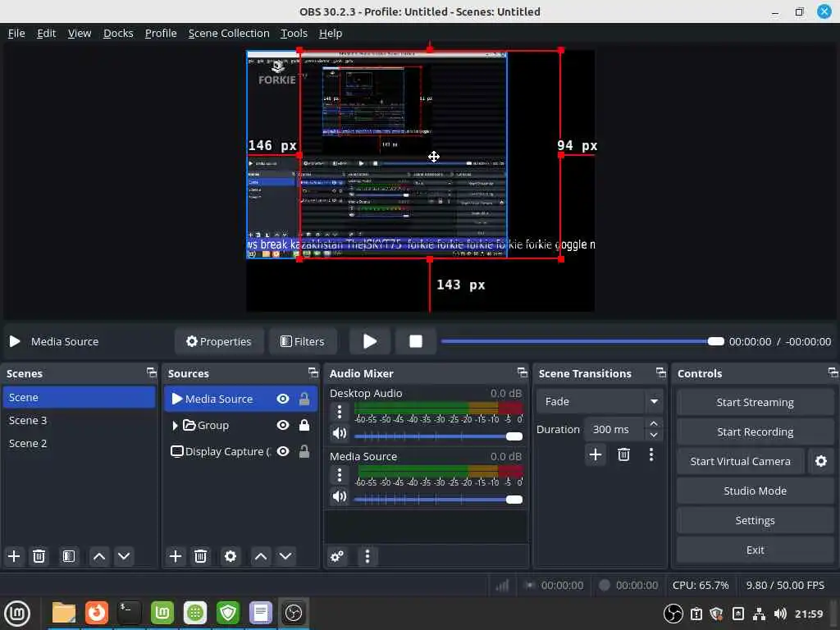
Task: Open Audio Mixer bottom options menu
Action: [x=367, y=556]
